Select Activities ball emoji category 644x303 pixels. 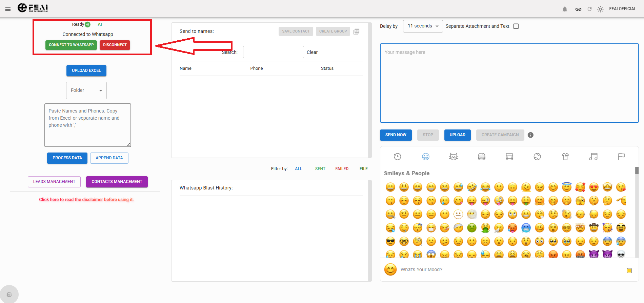click(537, 157)
